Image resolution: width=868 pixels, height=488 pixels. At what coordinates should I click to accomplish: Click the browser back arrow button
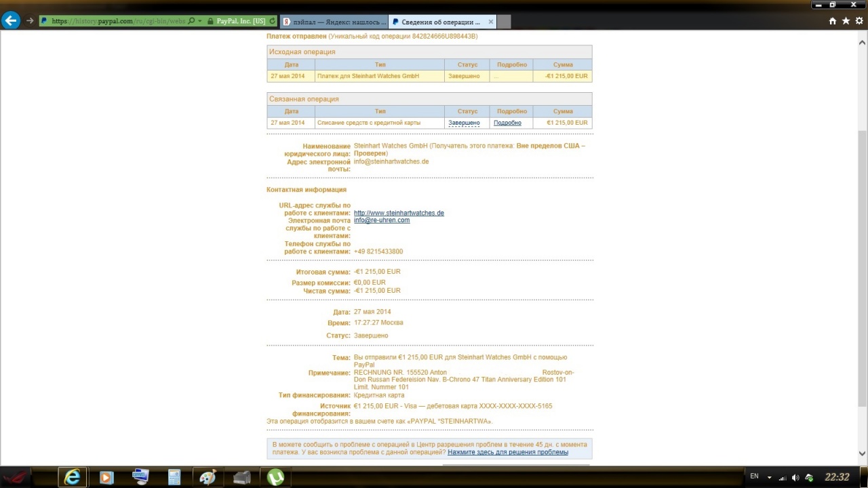click(x=11, y=21)
